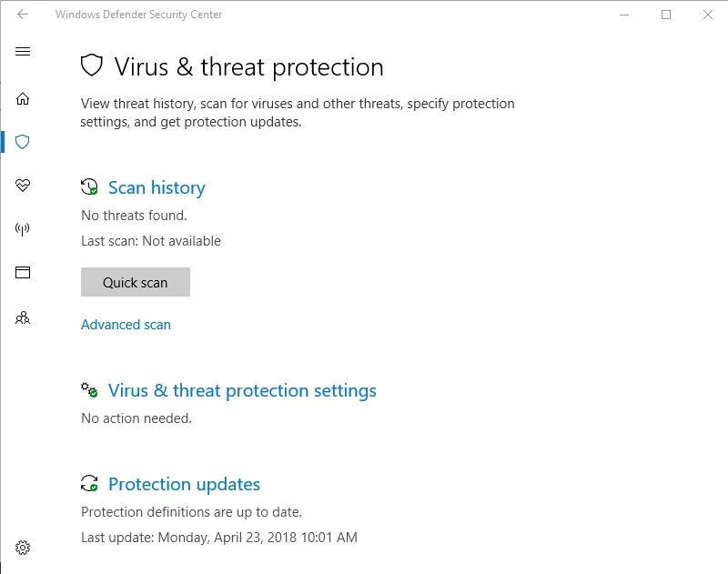Minimize the Windows Defender Security Center window
The image size is (728, 574).
[624, 15]
